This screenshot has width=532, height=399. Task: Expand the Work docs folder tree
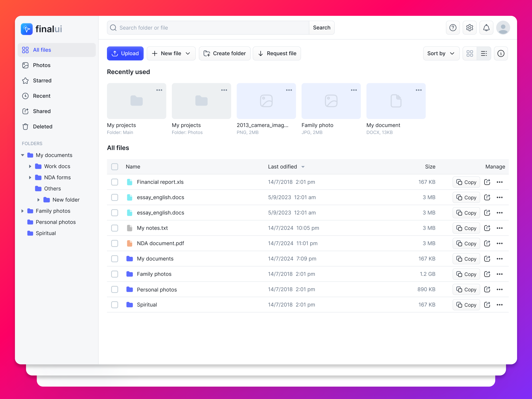(x=30, y=166)
